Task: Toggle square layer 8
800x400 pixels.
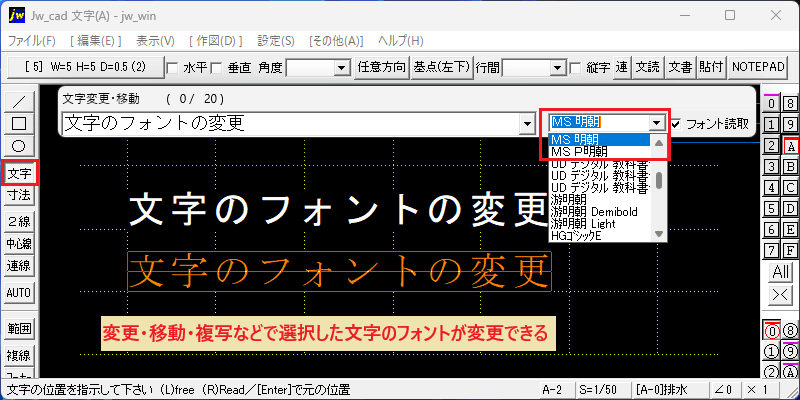Action: pos(790,104)
